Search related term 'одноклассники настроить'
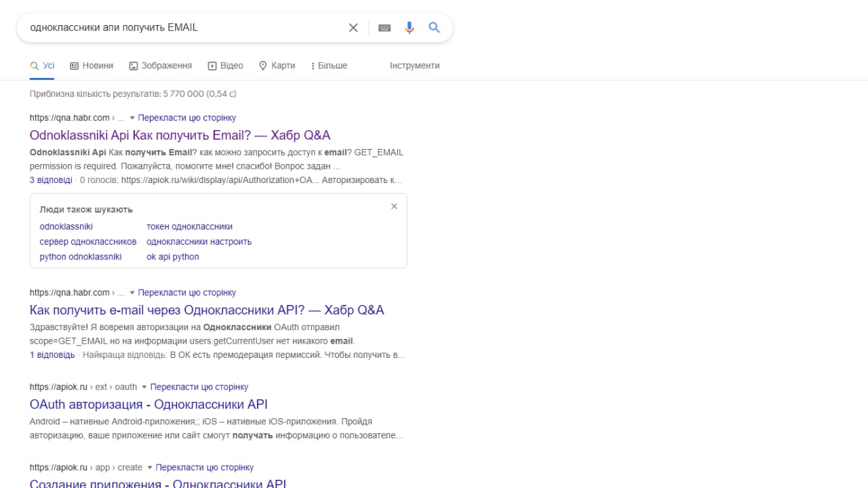The width and height of the screenshot is (868, 488). (x=199, y=242)
